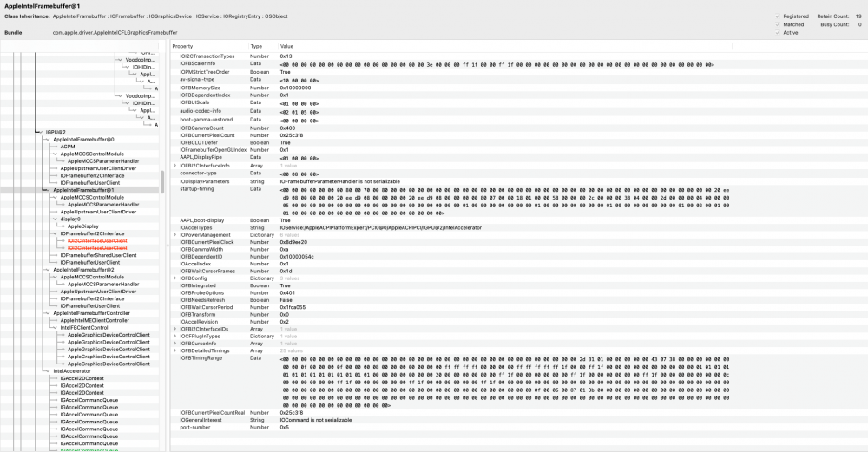This screenshot has height=452, width=868.
Task: Select AppleIntelFramebuffer@1 in the tree
Action: pos(83,190)
